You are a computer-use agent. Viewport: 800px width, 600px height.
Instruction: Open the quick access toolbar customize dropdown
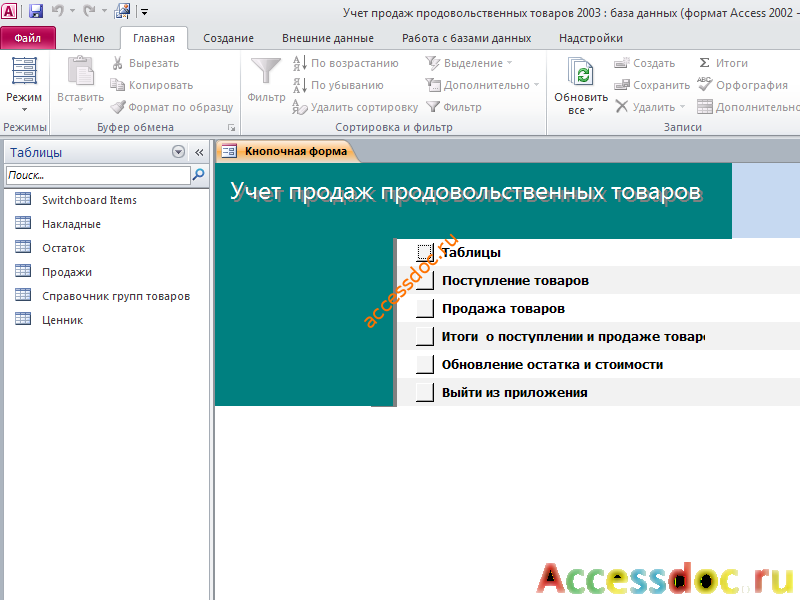144,12
